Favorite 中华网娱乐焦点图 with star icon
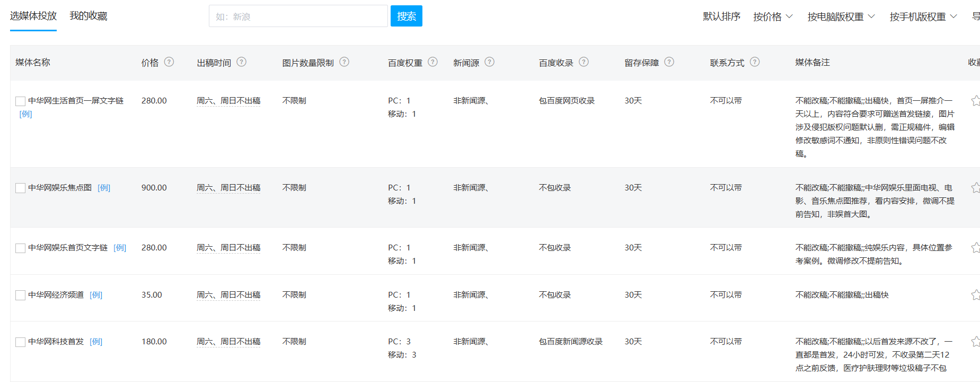Image resolution: width=980 pixels, height=382 pixels. click(x=975, y=187)
